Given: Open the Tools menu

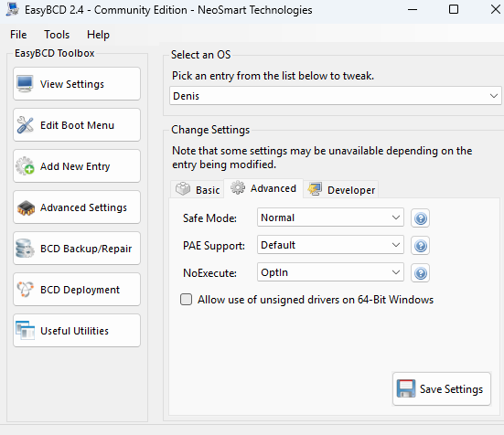Looking at the screenshot, I should [57, 35].
